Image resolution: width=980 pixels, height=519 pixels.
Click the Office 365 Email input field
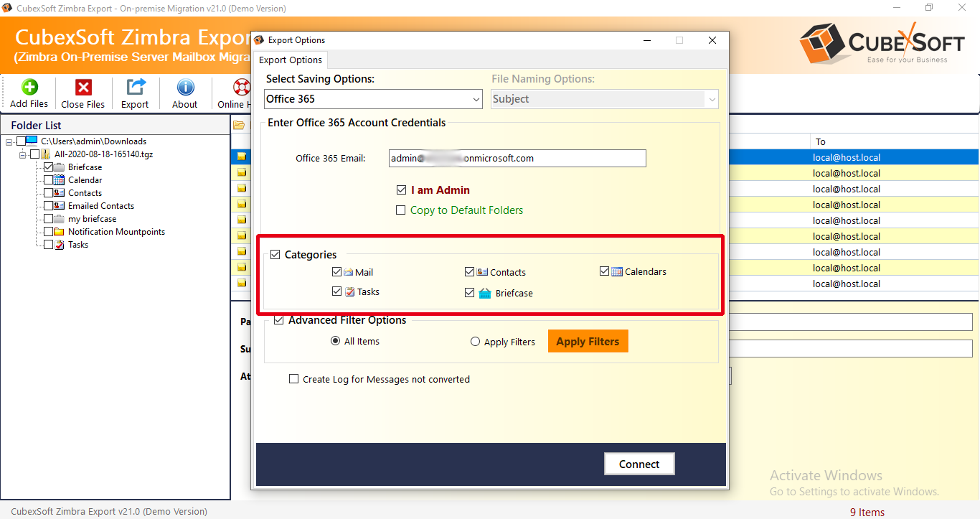tap(517, 158)
